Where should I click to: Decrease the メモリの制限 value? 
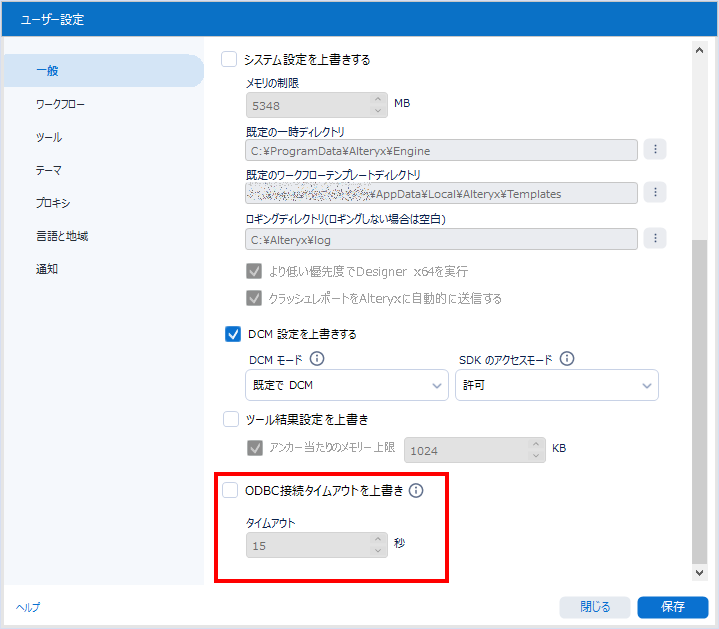(x=378, y=110)
